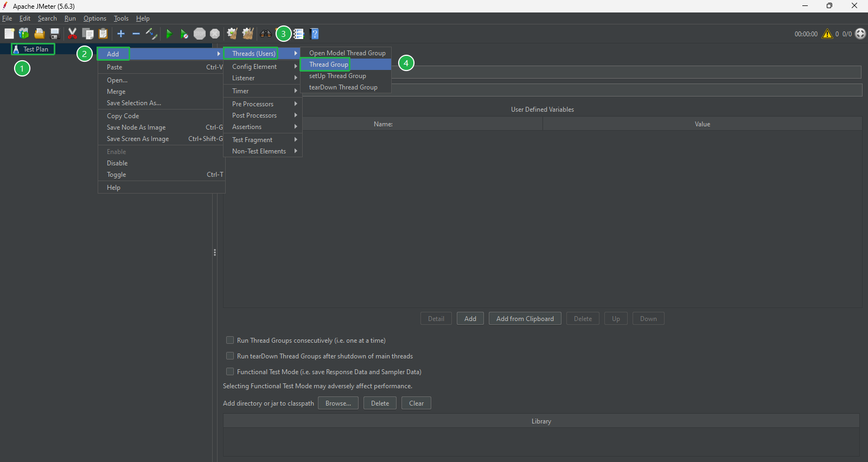Expand the Listener submenu

click(x=263, y=78)
